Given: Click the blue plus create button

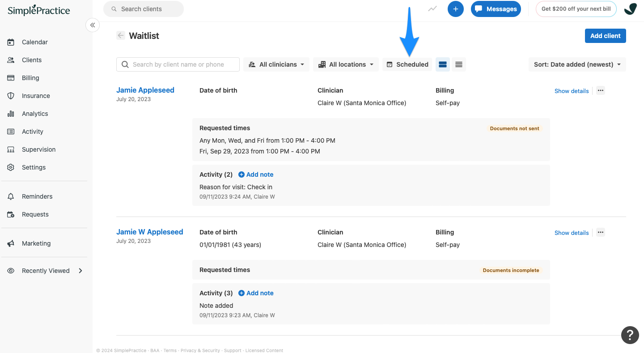Looking at the screenshot, I should tap(456, 9).
